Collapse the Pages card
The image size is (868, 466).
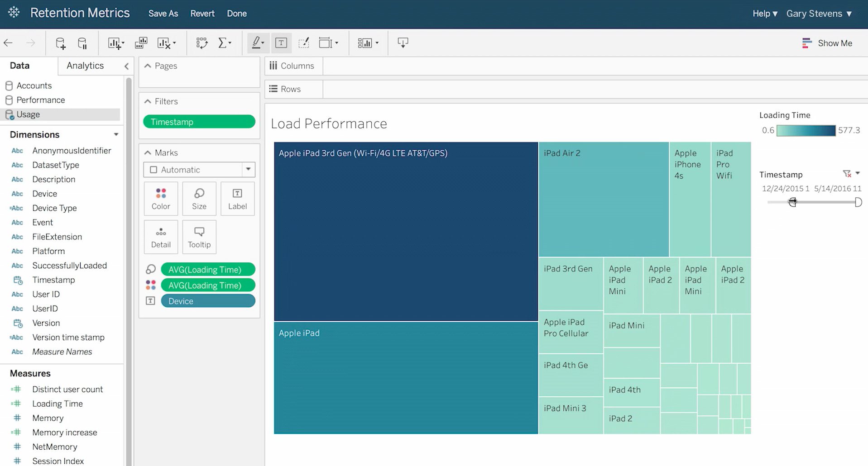point(148,66)
